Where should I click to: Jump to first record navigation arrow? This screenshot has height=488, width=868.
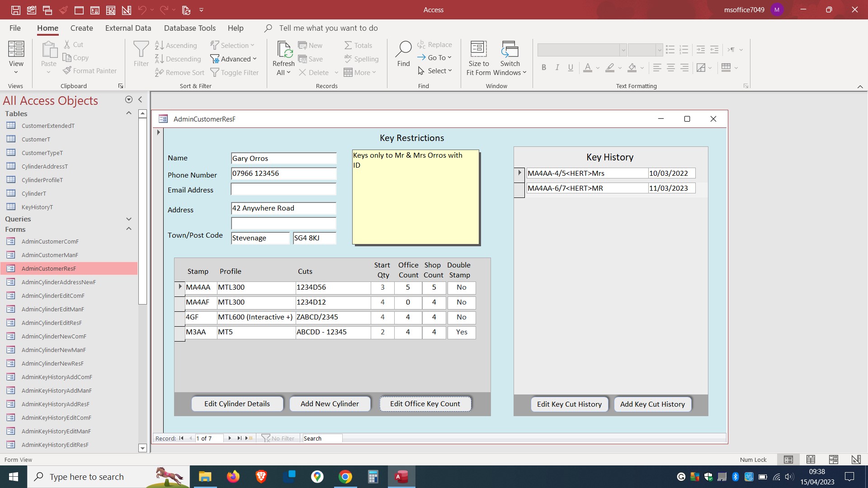181,438
